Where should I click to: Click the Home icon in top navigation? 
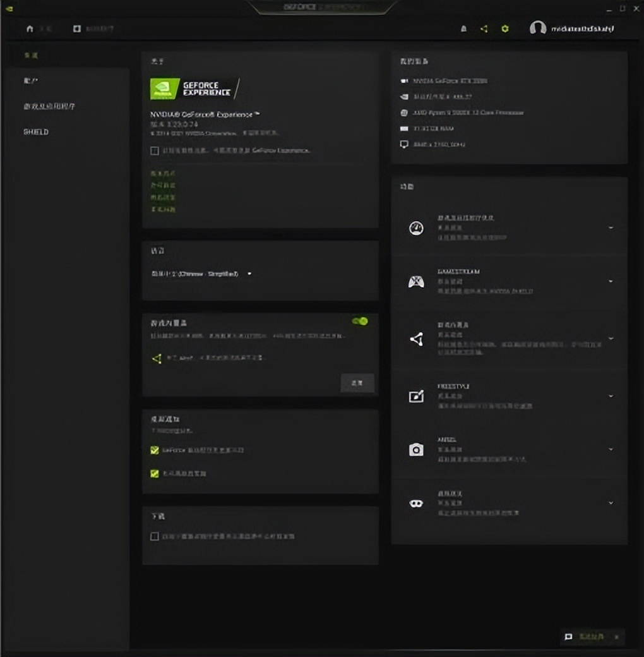point(30,29)
